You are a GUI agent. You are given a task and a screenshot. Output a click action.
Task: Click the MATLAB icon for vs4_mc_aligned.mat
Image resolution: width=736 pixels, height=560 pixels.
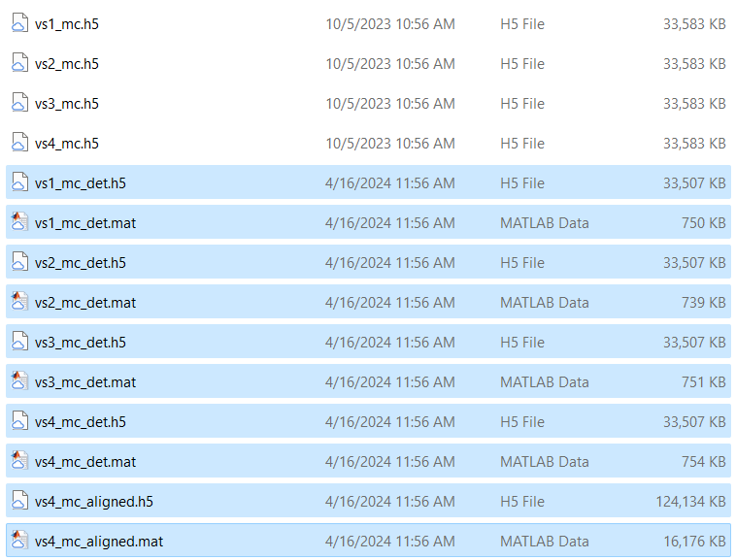click(19, 541)
